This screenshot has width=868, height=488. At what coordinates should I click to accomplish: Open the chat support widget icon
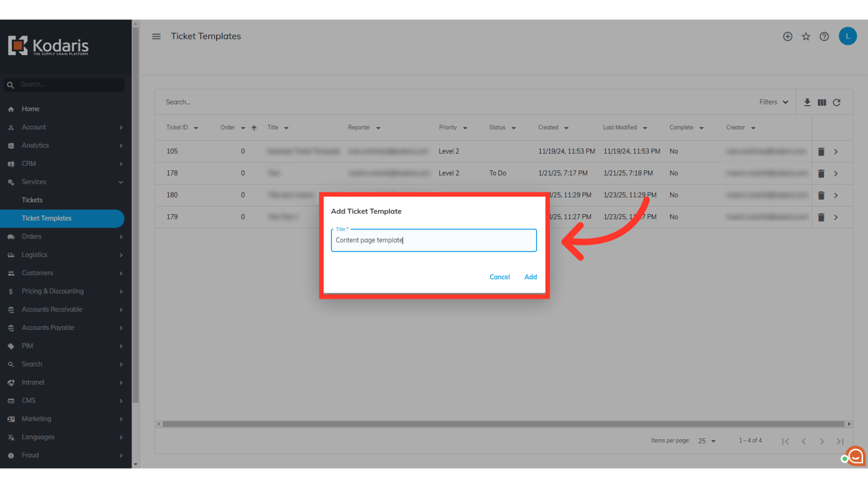tap(855, 456)
